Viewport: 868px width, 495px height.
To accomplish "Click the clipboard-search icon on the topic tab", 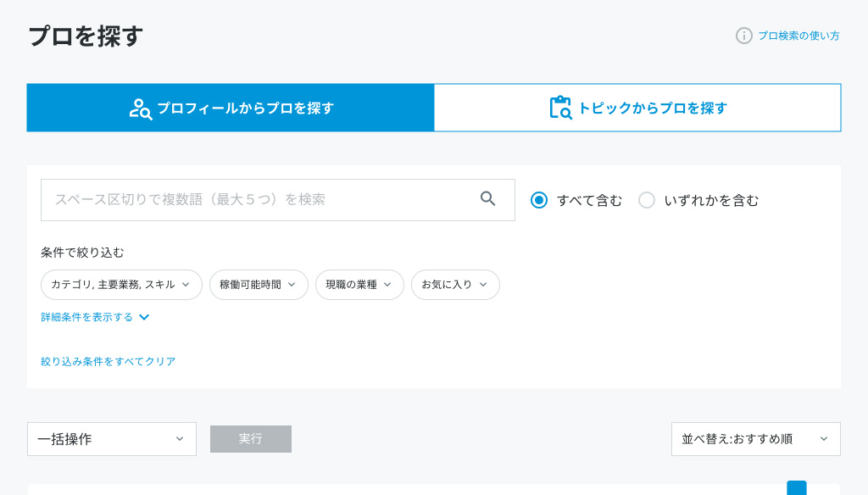I will point(560,108).
